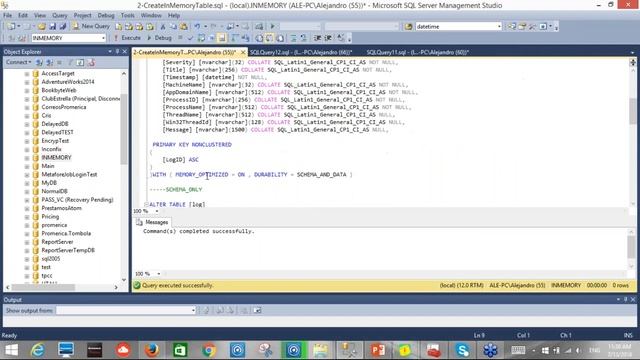Screen dimensions: 640x360
Task: Click the green Start play icon
Action: 272,26
